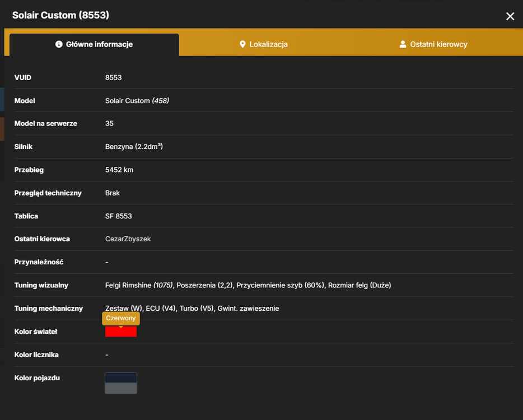Click the dark navy Kolor pojazdu swatch

(121, 377)
